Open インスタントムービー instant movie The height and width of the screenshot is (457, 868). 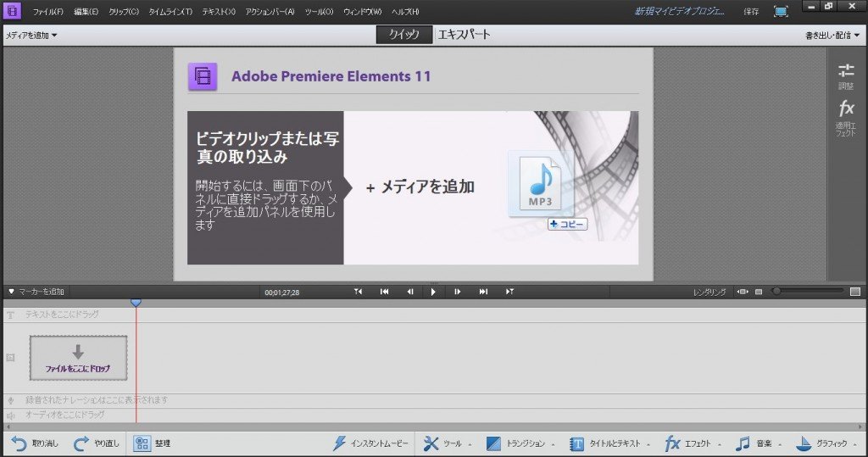pos(371,443)
